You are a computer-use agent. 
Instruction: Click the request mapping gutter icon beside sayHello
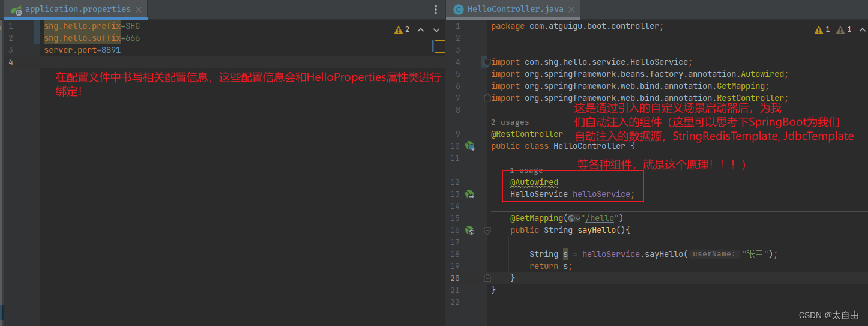point(470,230)
